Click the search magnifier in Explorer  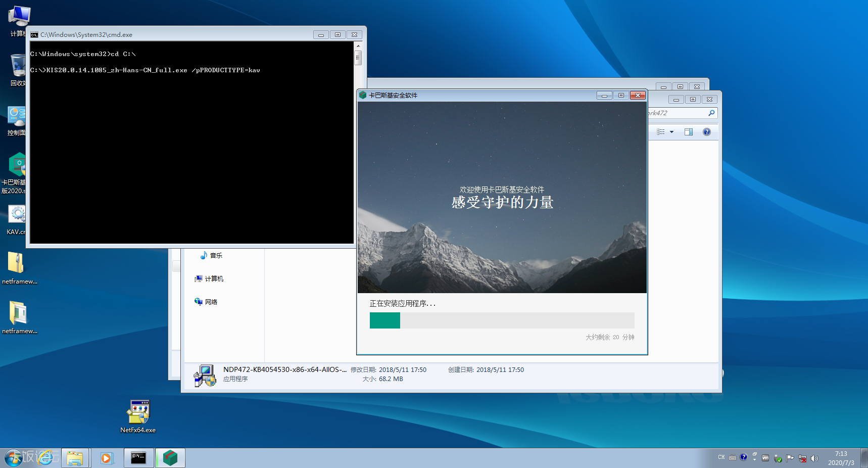[711, 113]
